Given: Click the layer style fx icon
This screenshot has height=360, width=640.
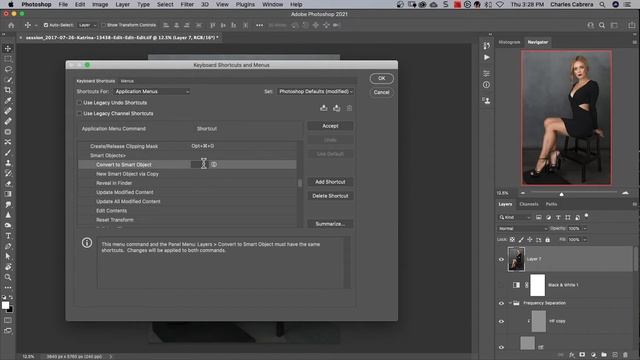Looking at the screenshot, I should tap(572, 355).
